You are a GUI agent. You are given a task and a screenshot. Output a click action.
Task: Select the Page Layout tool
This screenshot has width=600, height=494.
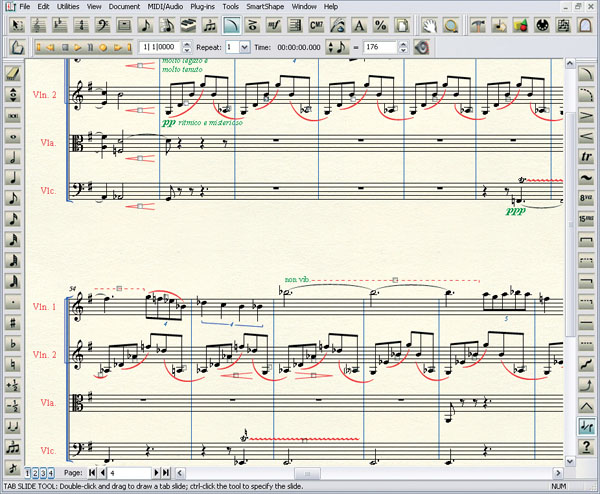[x=402, y=26]
